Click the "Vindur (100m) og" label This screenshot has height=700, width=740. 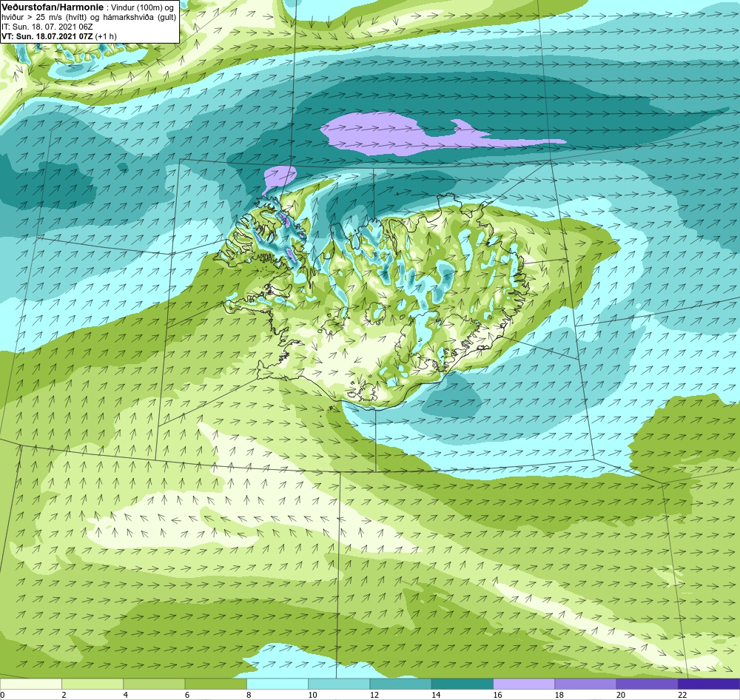(x=141, y=8)
